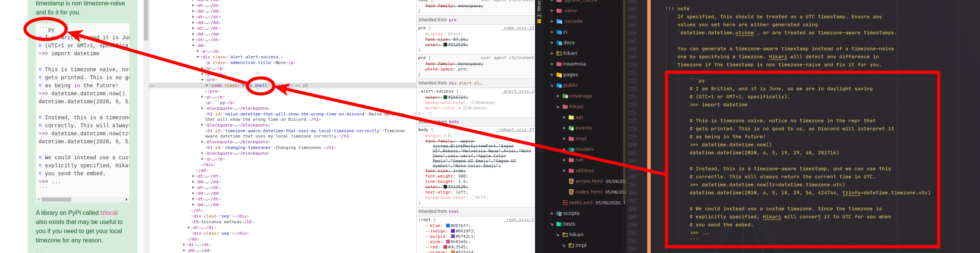Click the scripts folder icon
The width and height of the screenshot is (980, 253).
pos(559,213)
